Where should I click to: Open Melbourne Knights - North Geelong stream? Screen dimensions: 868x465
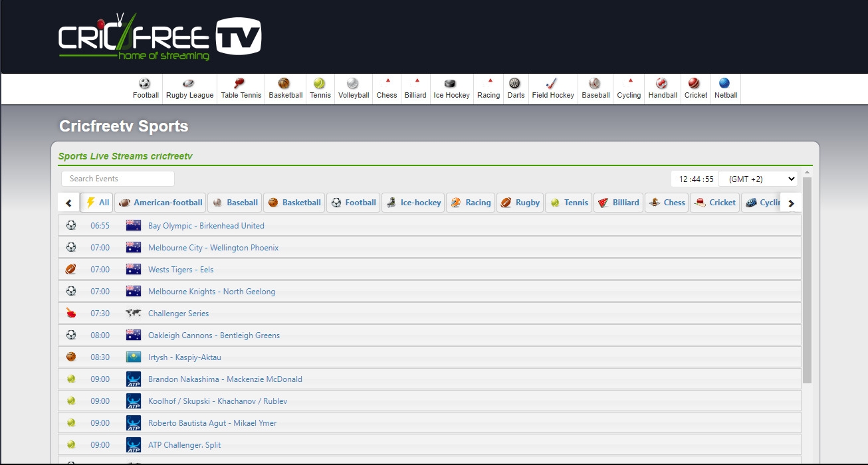click(x=211, y=292)
